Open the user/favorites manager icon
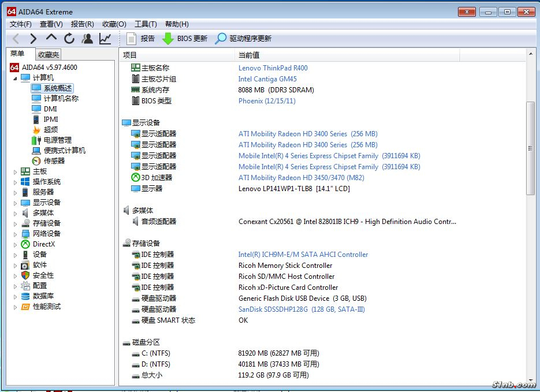Image resolution: width=540 pixels, height=392 pixels. click(x=87, y=39)
